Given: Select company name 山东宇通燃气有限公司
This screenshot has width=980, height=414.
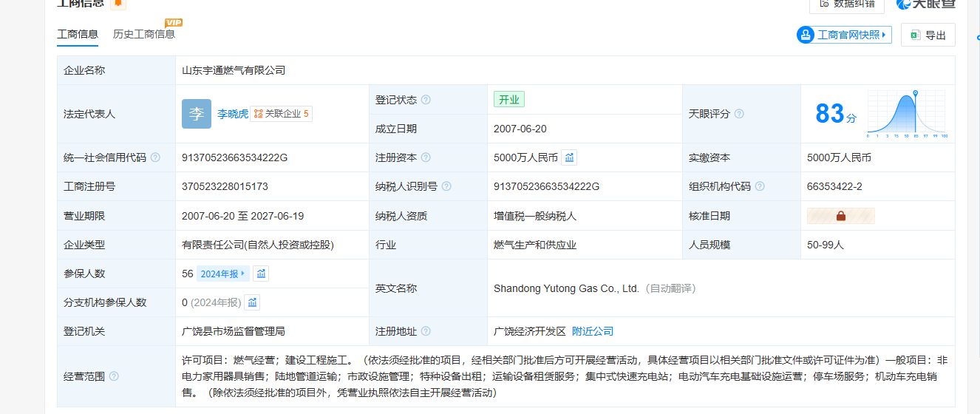Looking at the screenshot, I should pyautogui.click(x=234, y=70).
